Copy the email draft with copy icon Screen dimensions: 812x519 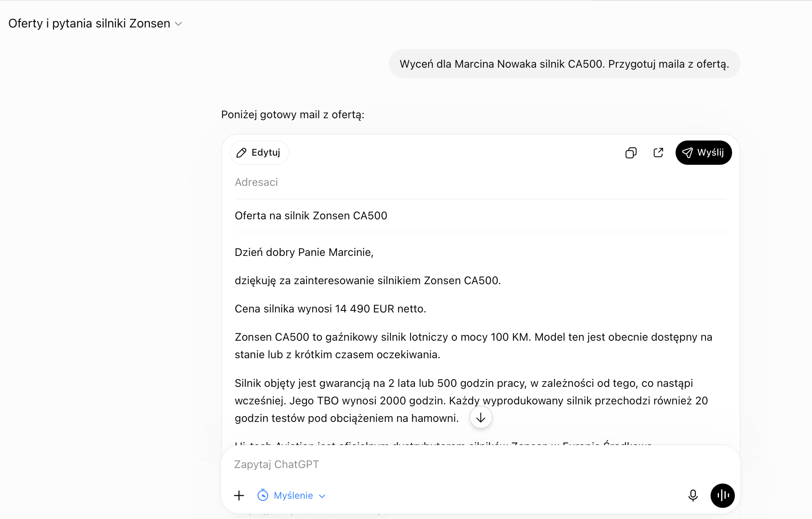click(631, 153)
